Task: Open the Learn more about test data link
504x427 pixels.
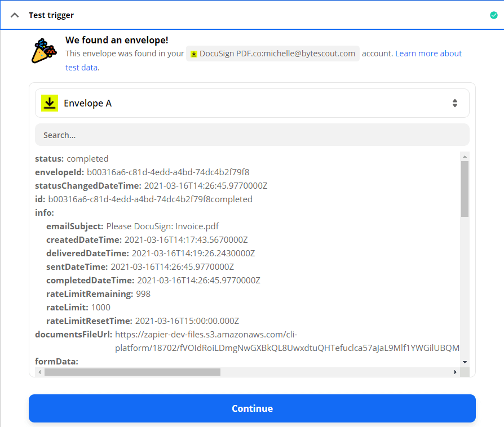Action: (x=428, y=54)
